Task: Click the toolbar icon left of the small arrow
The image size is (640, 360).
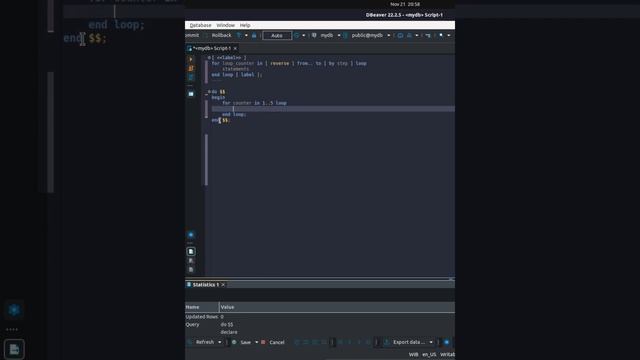Action: pyautogui.click(x=409, y=36)
